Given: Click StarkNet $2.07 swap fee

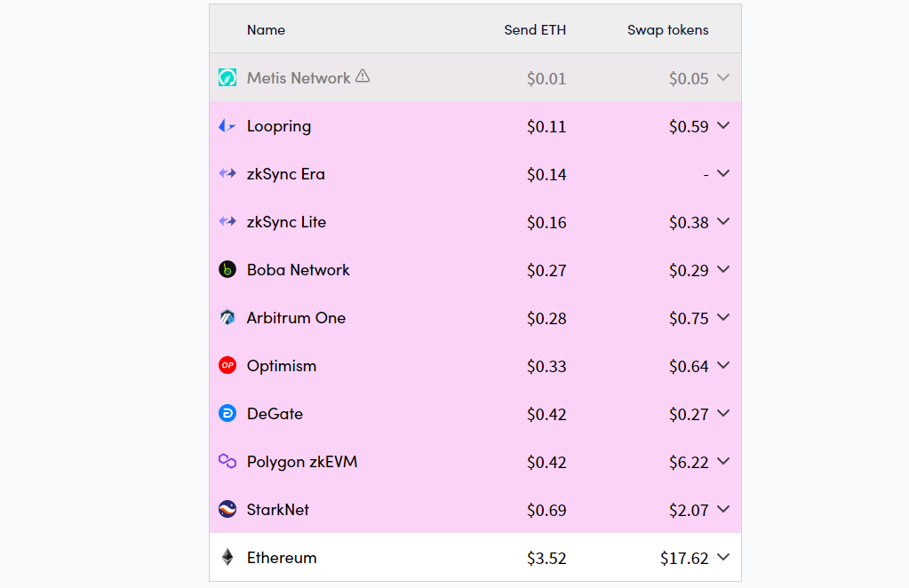Looking at the screenshot, I should click(x=689, y=511).
